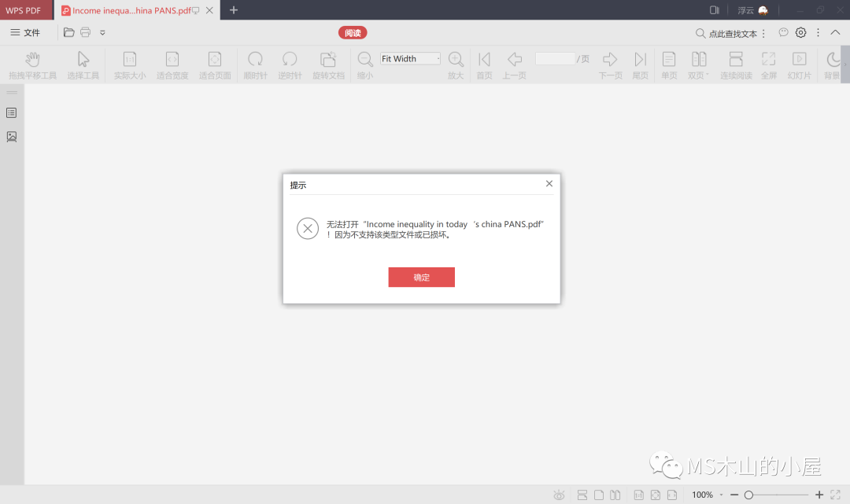Screen dimensions: 850x504
Task: Open a new tab with plus button
Action: tap(234, 9)
